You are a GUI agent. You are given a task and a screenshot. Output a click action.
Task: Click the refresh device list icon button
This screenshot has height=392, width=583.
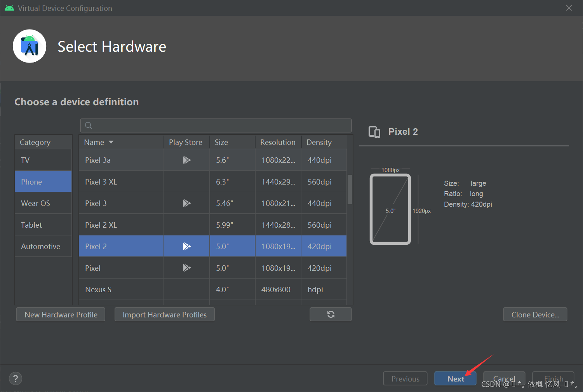[331, 314]
